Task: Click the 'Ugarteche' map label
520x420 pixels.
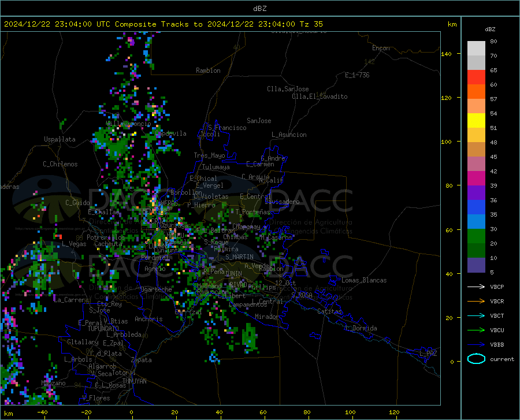Action: [156, 289]
